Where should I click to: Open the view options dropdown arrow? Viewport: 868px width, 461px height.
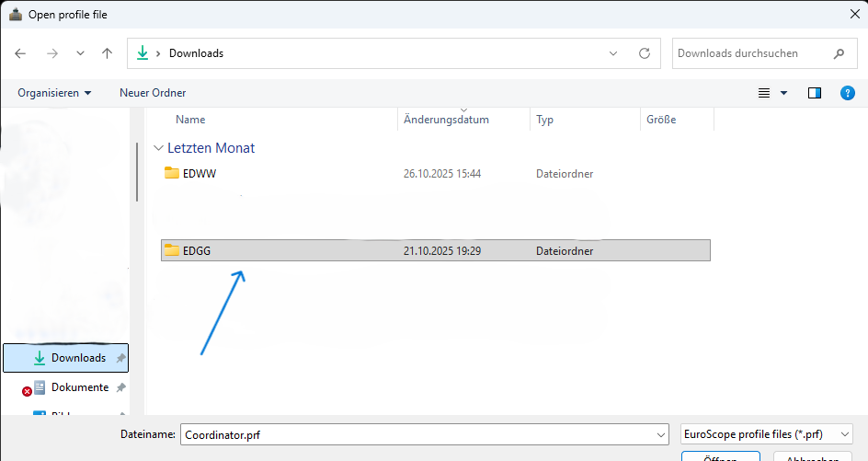pyautogui.click(x=784, y=93)
